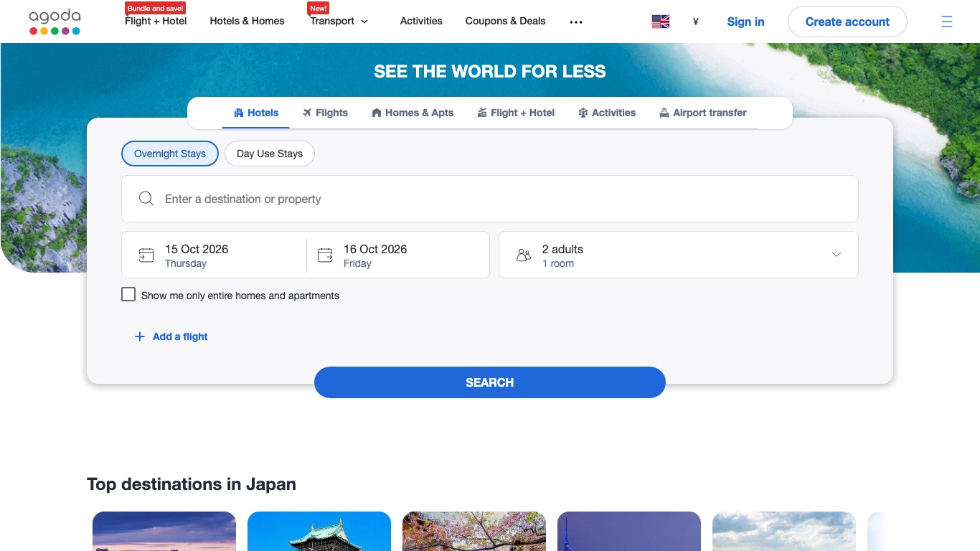Change currency via the yen symbol
This screenshot has width=980, height=551.
click(x=695, y=22)
